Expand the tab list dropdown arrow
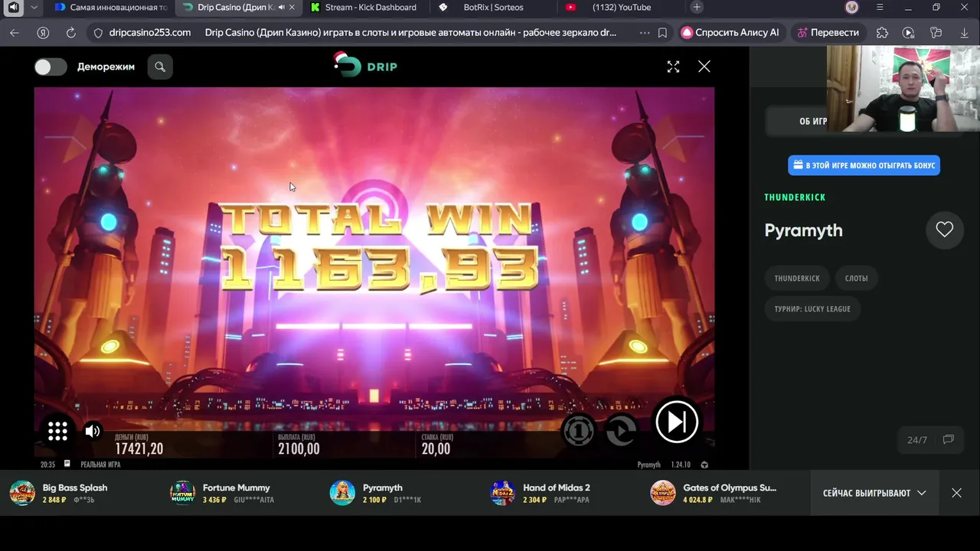Screen dimensions: 980x551 [x=34, y=8]
